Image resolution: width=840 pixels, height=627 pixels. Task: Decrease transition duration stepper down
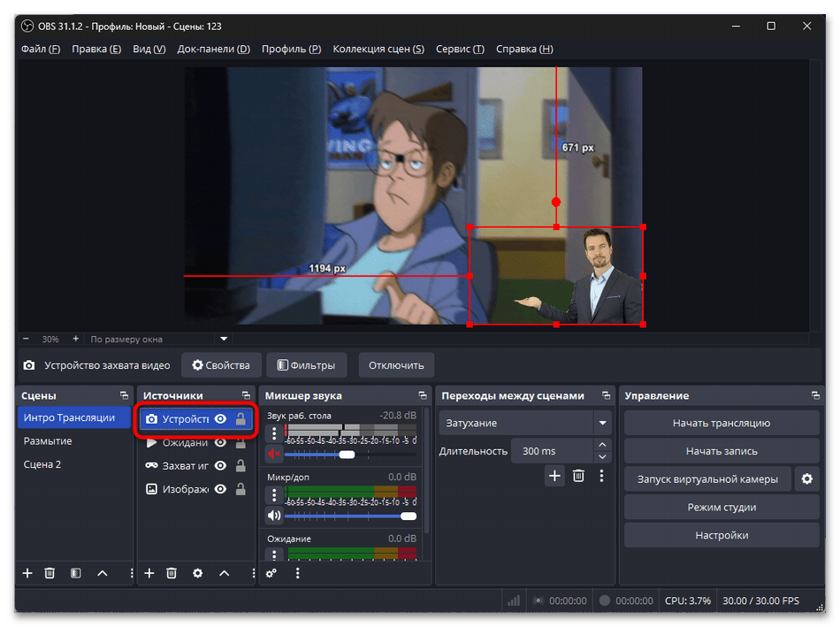click(602, 457)
